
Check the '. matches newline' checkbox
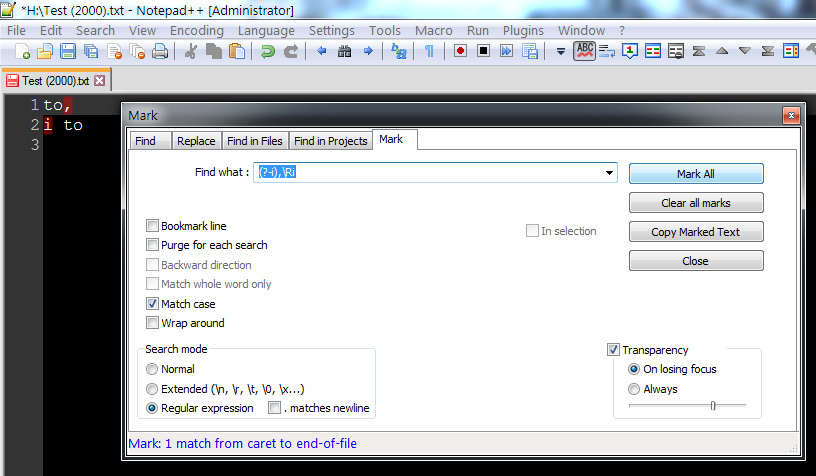coord(274,408)
